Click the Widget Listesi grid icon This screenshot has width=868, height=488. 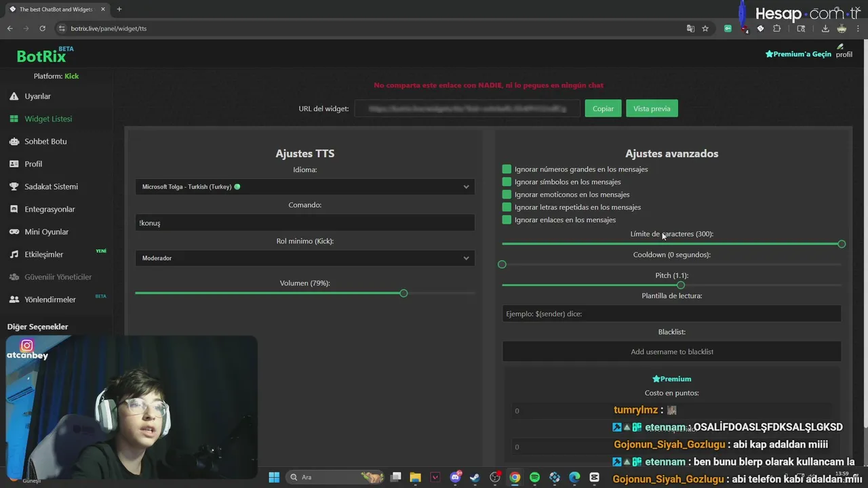14,119
